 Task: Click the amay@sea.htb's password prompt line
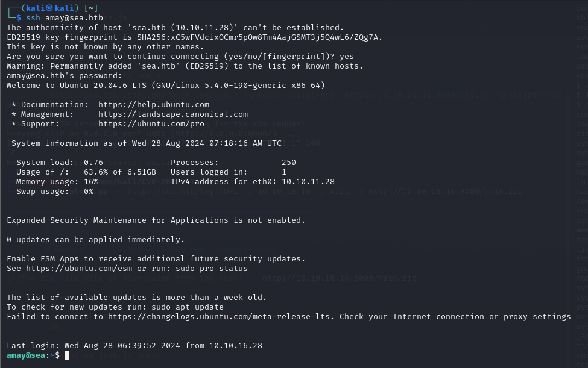point(64,76)
